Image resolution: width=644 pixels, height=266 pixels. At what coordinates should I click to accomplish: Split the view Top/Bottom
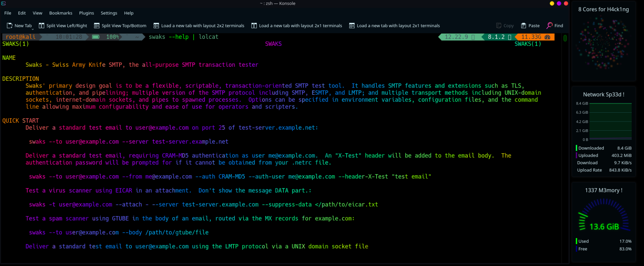coord(120,25)
